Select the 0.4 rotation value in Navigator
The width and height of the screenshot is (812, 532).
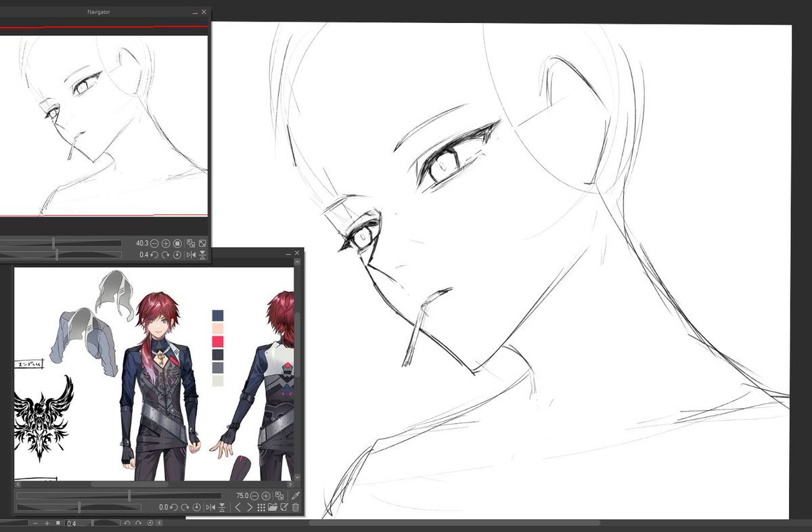(x=143, y=254)
